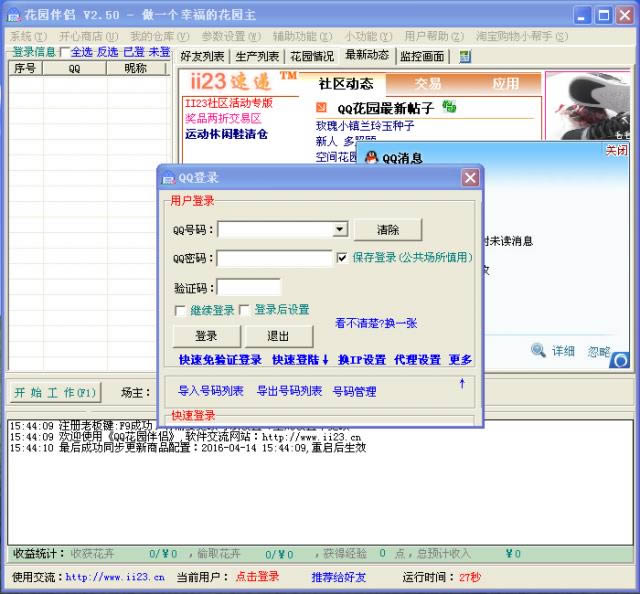Enable the 登录后设置 checkbox

click(x=244, y=311)
